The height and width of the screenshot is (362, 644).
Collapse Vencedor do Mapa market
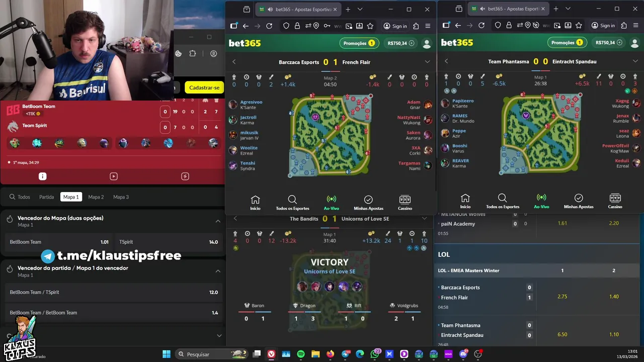[218, 221]
